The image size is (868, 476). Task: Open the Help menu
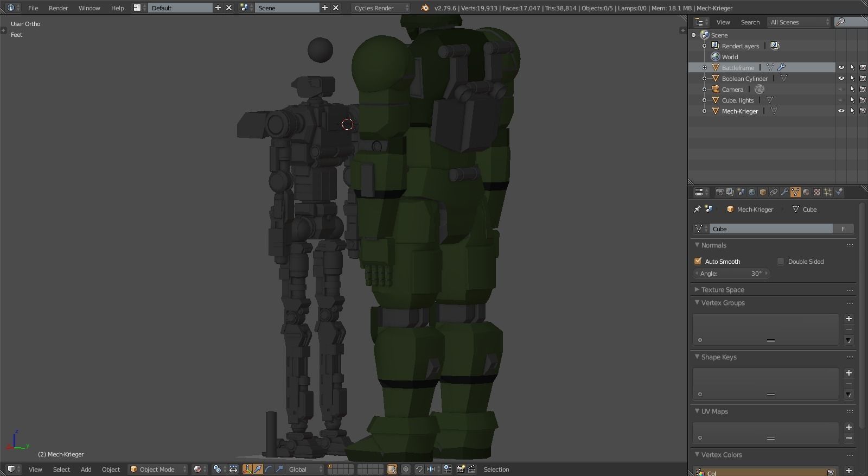pos(118,8)
